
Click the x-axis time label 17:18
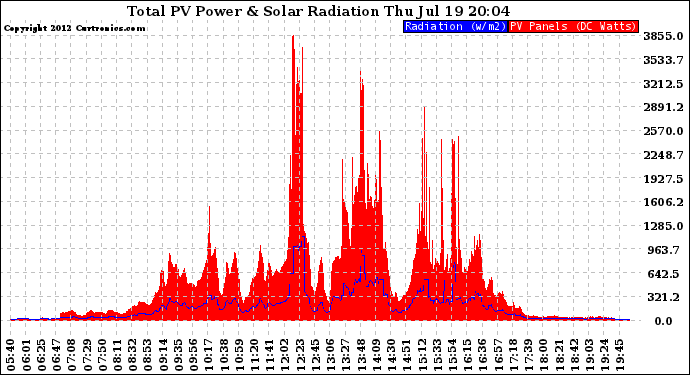click(514, 355)
